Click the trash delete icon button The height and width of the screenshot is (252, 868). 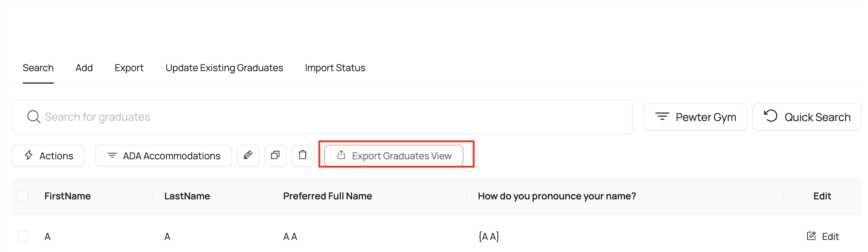pos(302,156)
